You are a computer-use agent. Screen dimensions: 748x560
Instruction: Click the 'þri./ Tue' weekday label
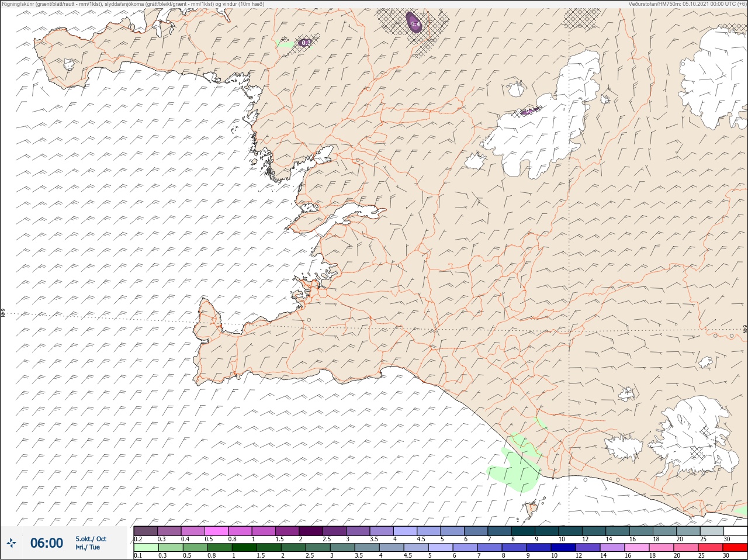click(88, 548)
